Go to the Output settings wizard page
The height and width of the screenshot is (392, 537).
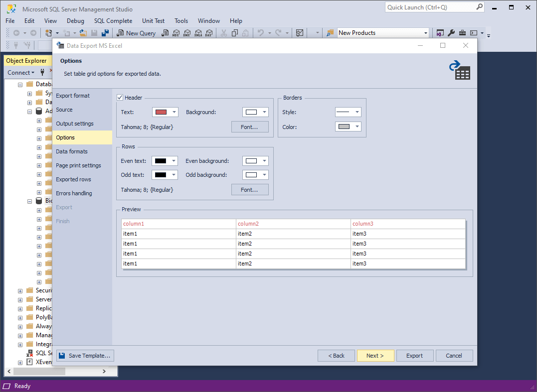tap(82, 124)
